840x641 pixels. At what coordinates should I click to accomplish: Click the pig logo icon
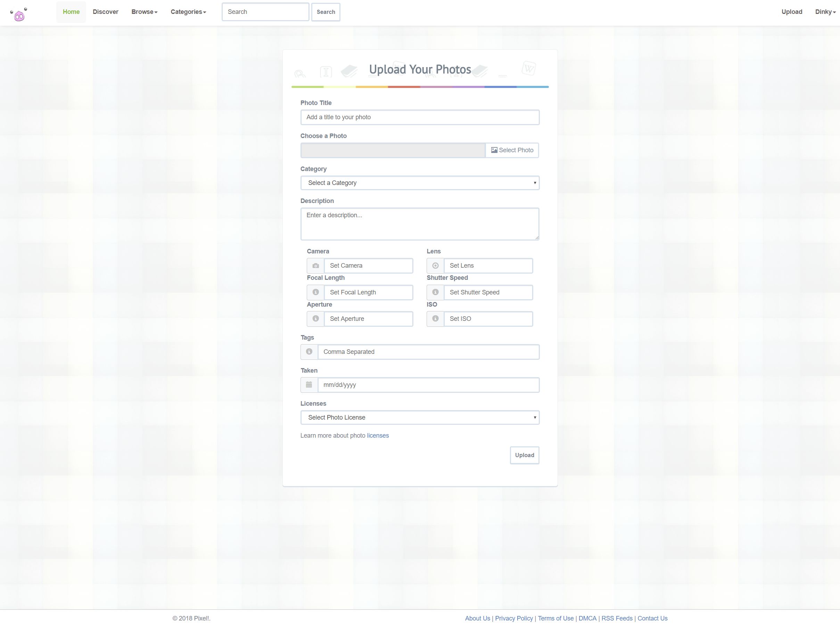pyautogui.click(x=19, y=15)
